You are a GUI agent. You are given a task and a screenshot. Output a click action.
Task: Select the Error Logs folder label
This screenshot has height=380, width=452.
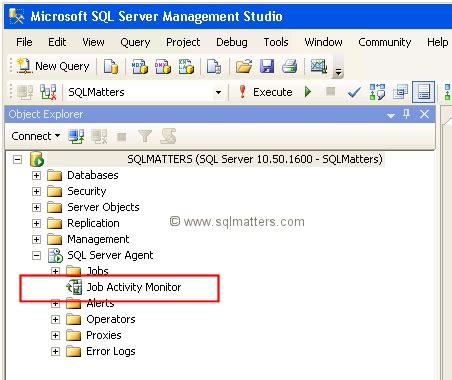click(111, 351)
